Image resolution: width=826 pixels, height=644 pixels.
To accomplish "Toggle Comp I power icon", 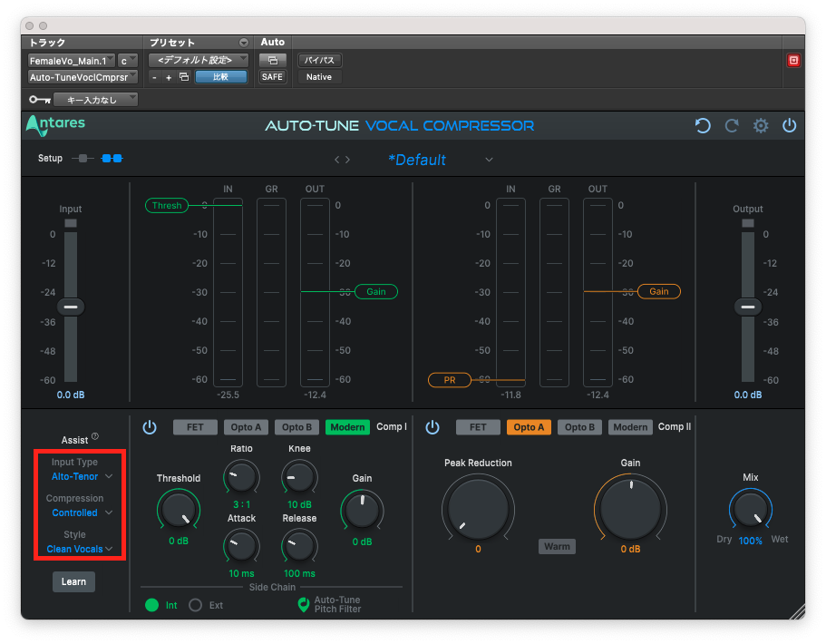I will tap(150, 427).
